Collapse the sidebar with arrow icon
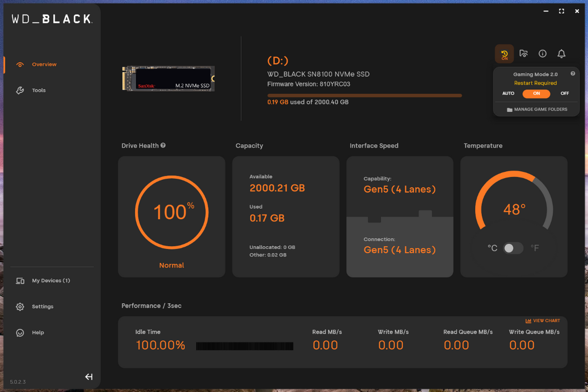The width and height of the screenshot is (588, 392). pyautogui.click(x=89, y=377)
